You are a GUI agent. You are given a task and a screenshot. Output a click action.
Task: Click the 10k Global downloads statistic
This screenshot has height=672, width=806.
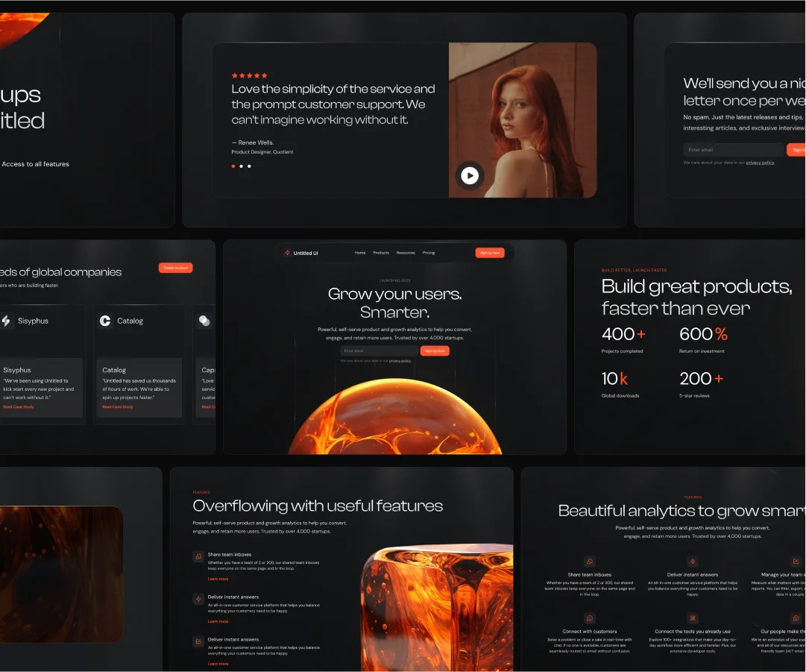click(620, 384)
